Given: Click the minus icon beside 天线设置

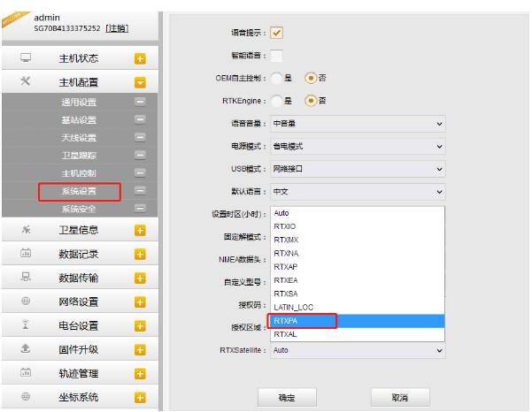Looking at the screenshot, I should point(140,137).
